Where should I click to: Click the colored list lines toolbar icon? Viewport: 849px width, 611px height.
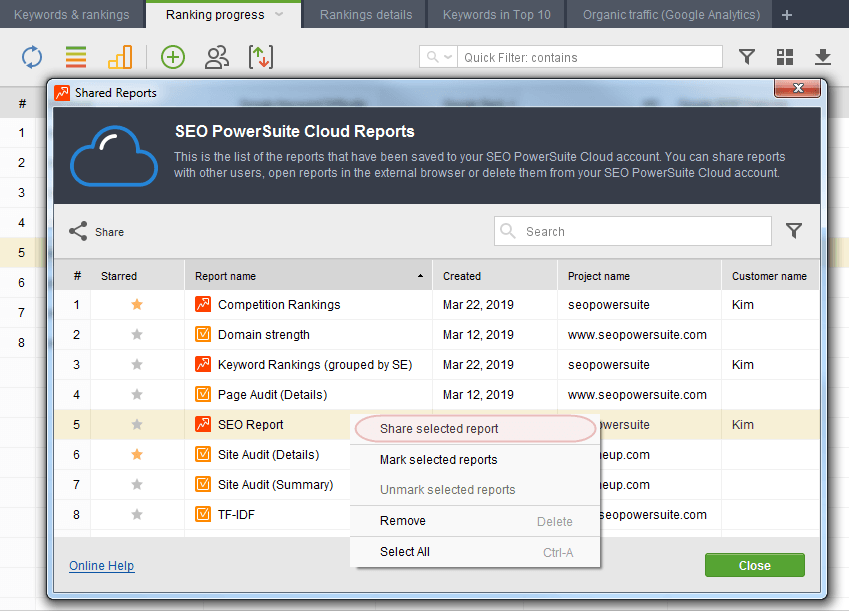point(76,57)
